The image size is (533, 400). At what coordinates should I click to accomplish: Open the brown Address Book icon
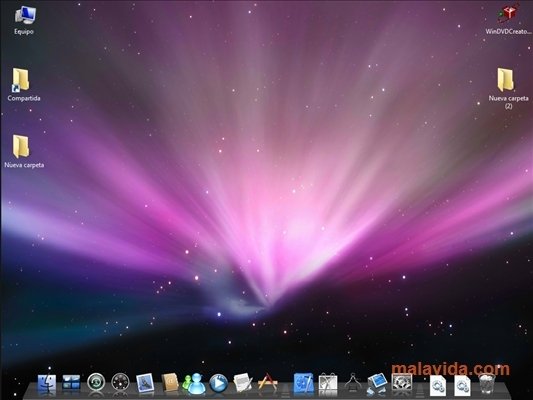tap(170, 383)
